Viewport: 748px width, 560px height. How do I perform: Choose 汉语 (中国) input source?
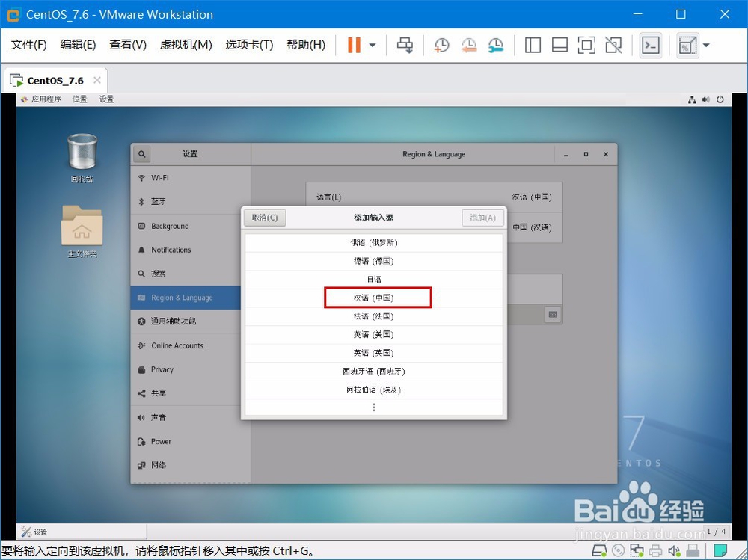[x=374, y=298]
